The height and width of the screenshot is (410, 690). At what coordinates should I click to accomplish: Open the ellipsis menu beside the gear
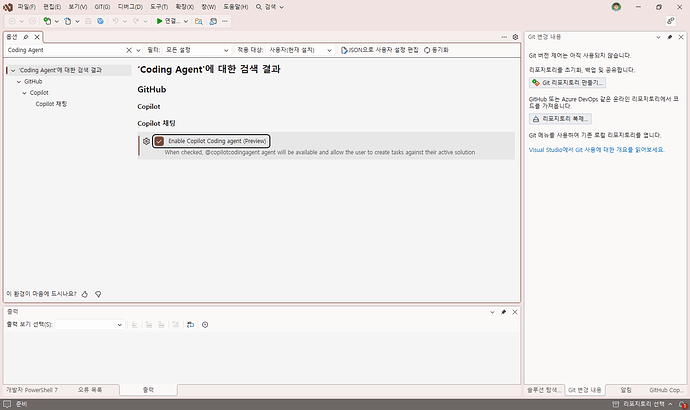tap(504, 37)
